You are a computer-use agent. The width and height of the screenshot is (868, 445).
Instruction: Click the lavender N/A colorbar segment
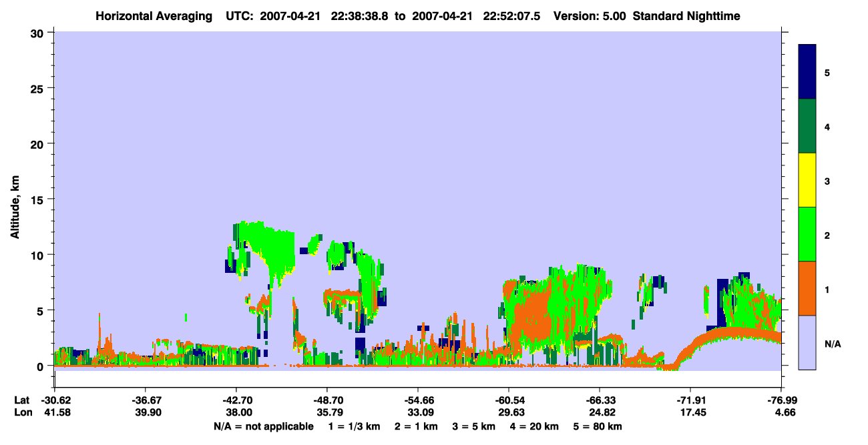pos(807,342)
